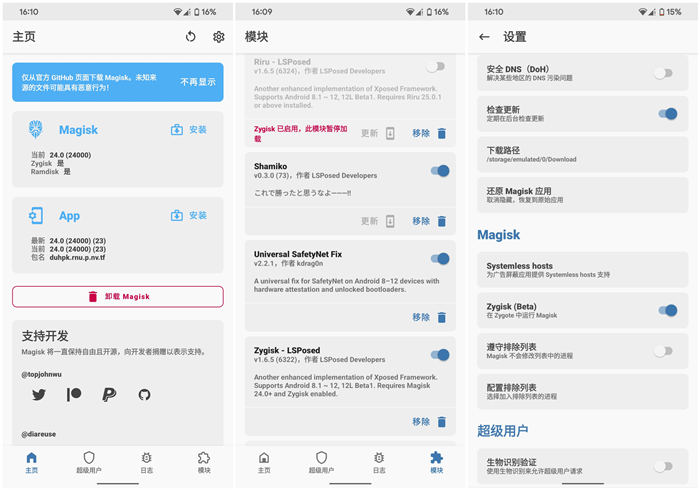Open topjohnwu's PayPal link
The width and height of the screenshot is (700, 490).
tap(109, 394)
